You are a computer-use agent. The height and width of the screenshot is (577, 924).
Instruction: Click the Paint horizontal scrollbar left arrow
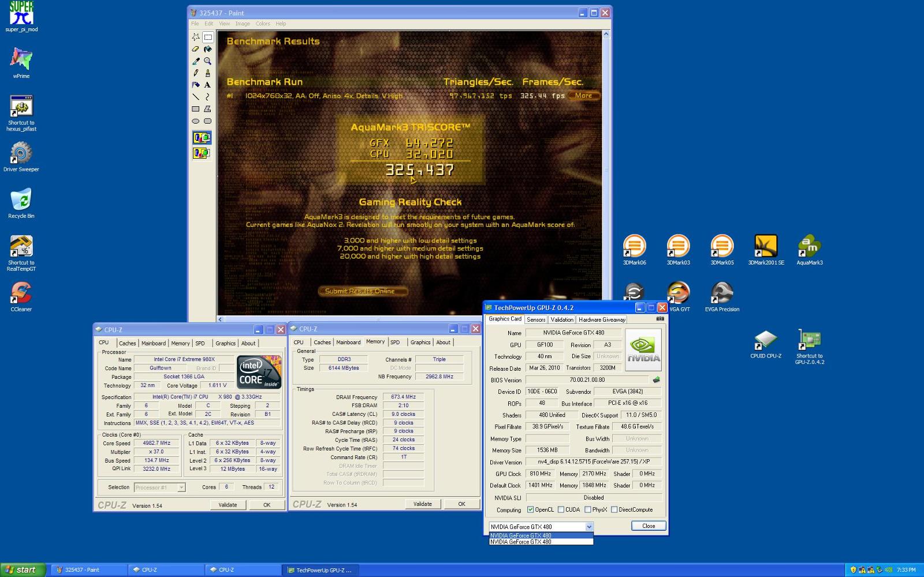[x=221, y=319]
